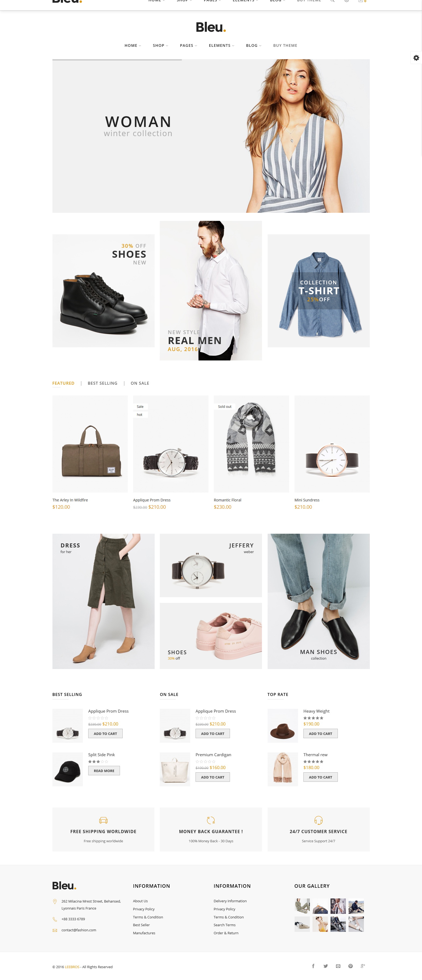Switch to the BEST SELLING tab
This screenshot has height=980, width=422.
102,383
